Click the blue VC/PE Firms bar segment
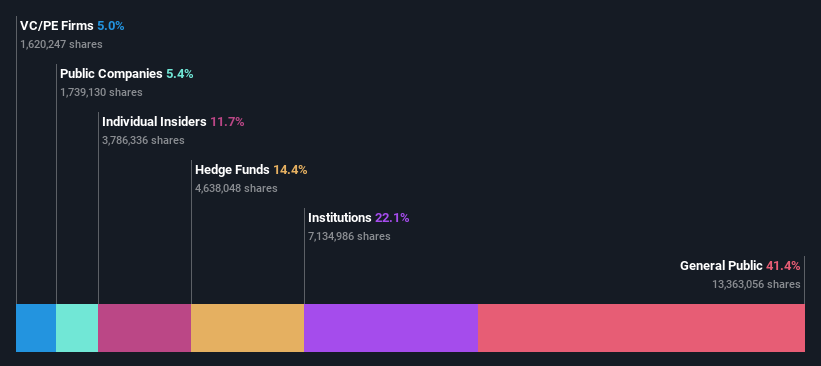 (x=36, y=328)
